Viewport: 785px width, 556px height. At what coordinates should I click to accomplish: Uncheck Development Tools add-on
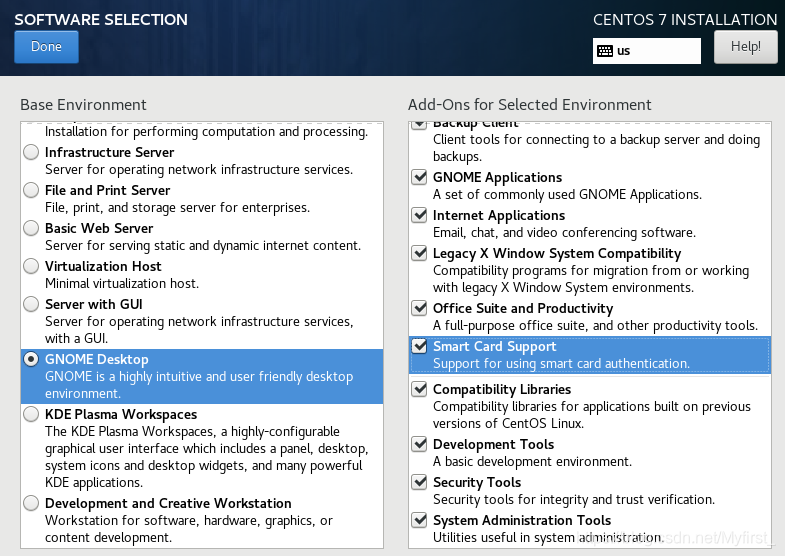coord(419,444)
